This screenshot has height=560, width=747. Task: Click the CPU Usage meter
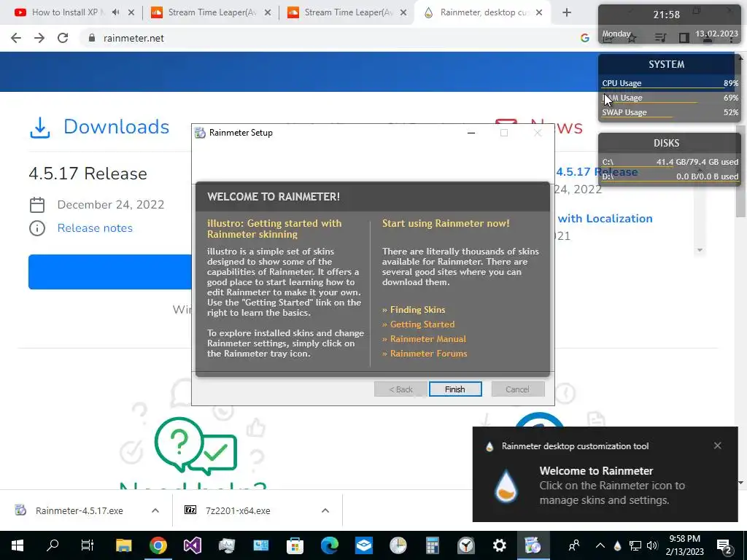(670, 83)
